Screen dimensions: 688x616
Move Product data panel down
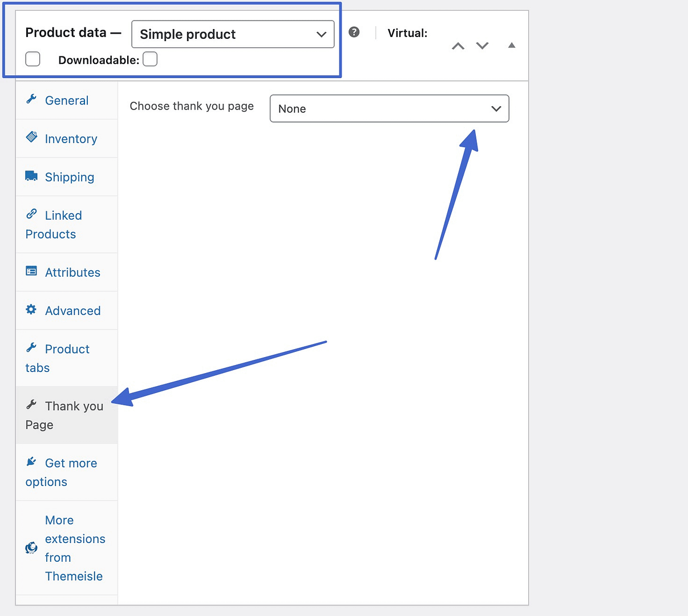pos(483,46)
